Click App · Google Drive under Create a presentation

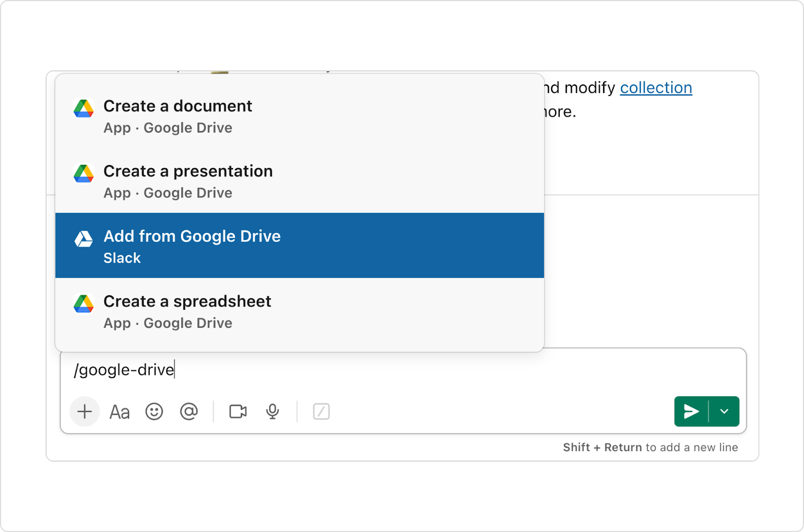tap(168, 193)
